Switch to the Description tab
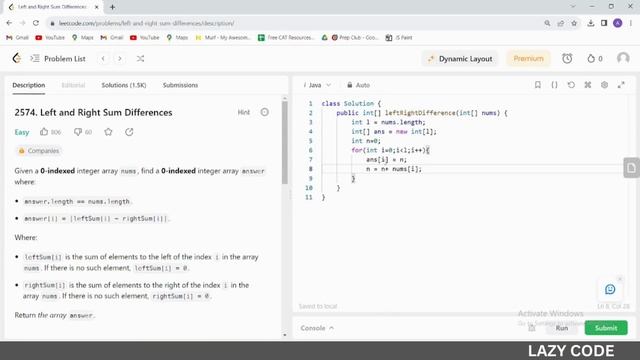Image resolution: width=640 pixels, height=360 pixels. point(29,85)
